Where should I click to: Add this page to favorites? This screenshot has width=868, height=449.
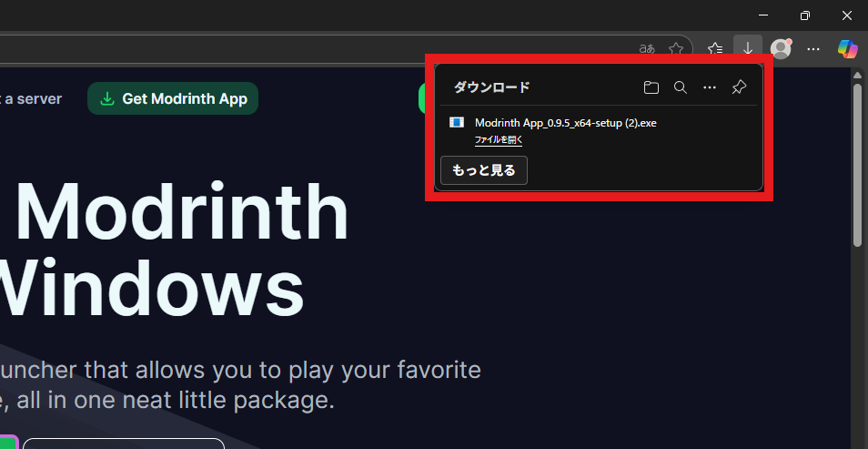pos(676,49)
